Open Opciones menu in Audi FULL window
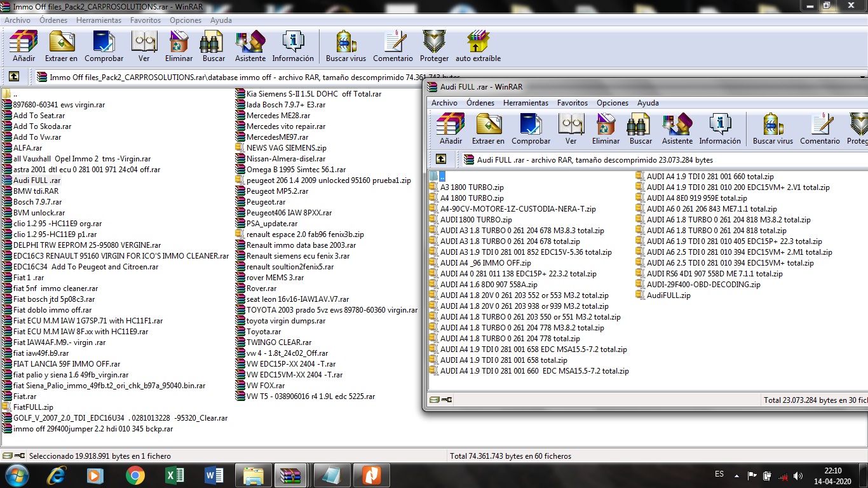 point(613,103)
